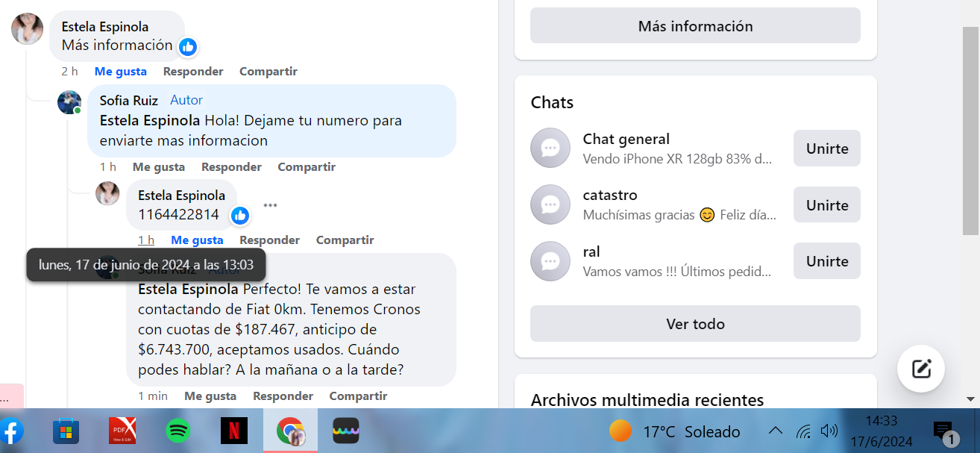Click the ral chat bubble icon
Viewport: 980px width, 453px height.
click(x=550, y=261)
